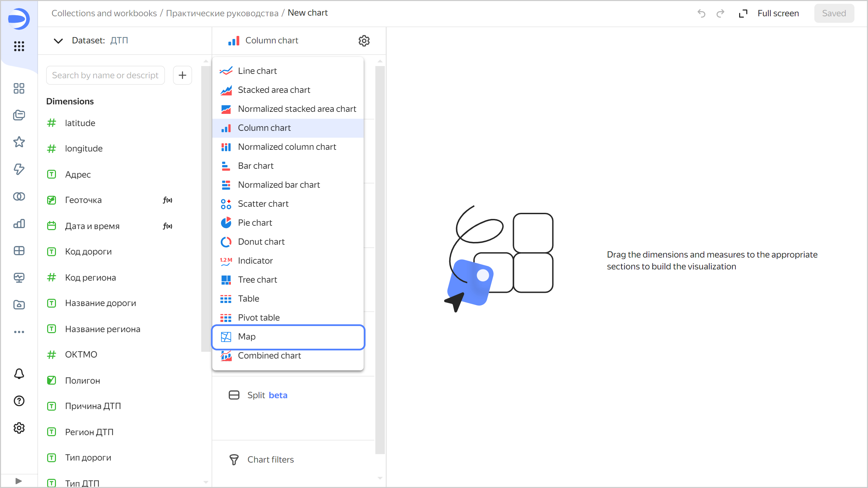The height and width of the screenshot is (488, 868).
Task: Open notifications bell in sidebar
Action: (19, 374)
